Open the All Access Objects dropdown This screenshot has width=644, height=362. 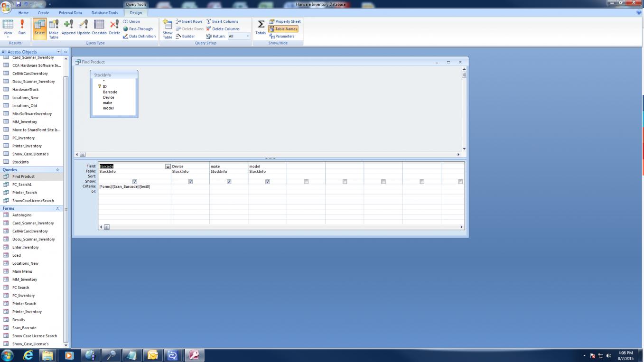click(x=59, y=52)
